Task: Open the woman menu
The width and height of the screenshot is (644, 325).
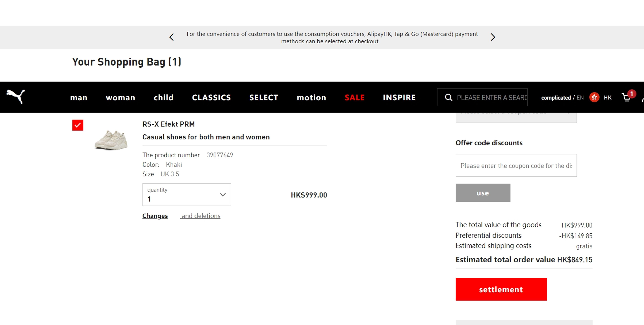Action: click(x=121, y=97)
